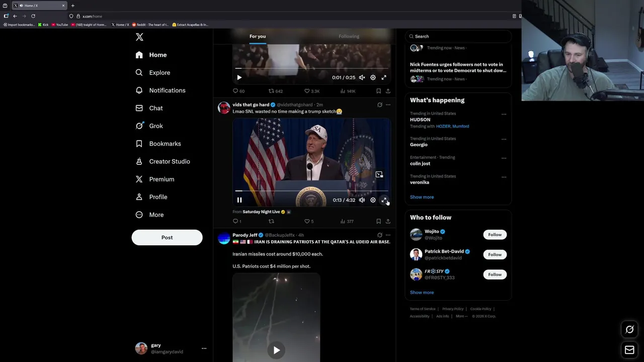Viewport: 644px width, 362px height.
Task: Unmute the top 0:25 video
Action: [362, 77]
